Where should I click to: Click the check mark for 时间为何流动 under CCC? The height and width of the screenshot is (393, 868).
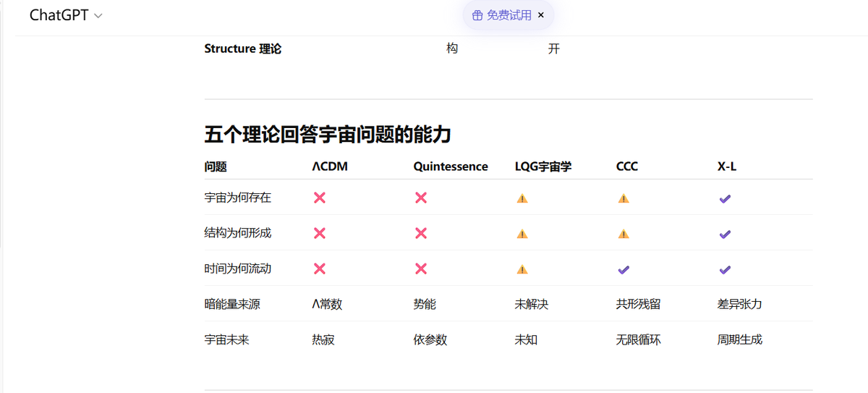pos(623,269)
